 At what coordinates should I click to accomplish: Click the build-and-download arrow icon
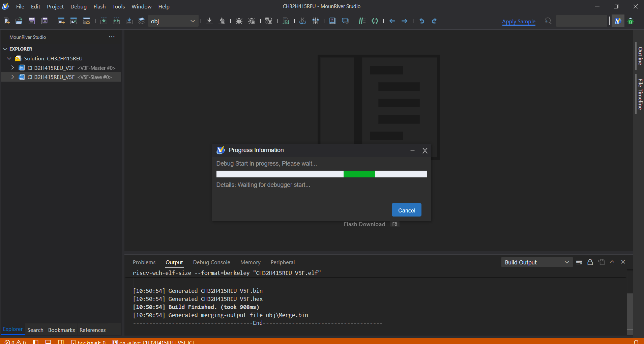[x=129, y=21]
